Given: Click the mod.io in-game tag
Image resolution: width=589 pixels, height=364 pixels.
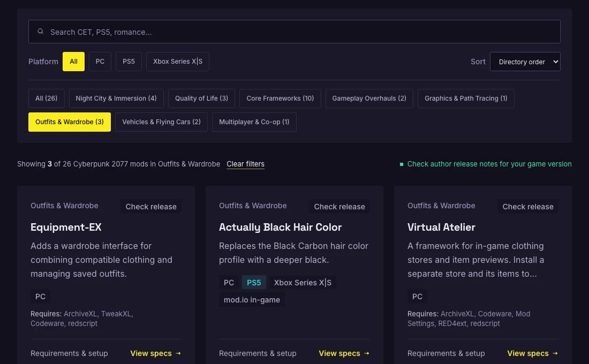Looking at the screenshot, I should click(x=252, y=300).
